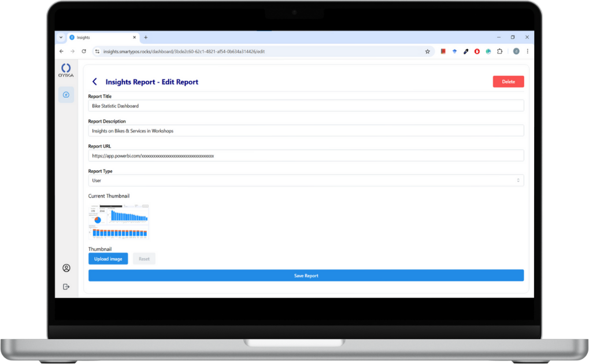Click the back arrow beside Insights Report
Screen dimensions: 589x364
click(x=95, y=82)
